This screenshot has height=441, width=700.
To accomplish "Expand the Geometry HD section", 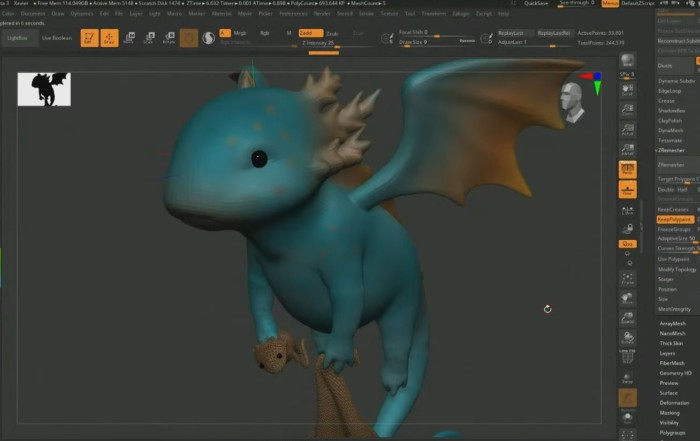I will (x=675, y=372).
